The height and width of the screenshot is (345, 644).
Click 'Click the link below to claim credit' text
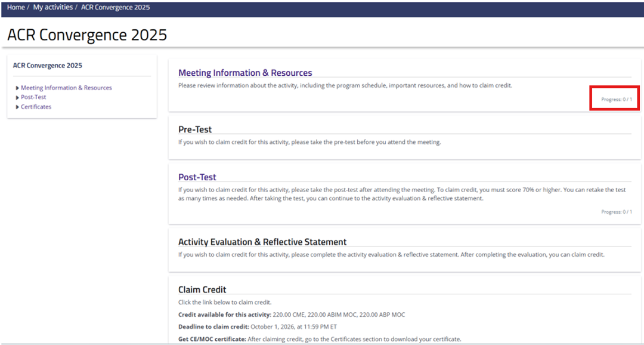tap(225, 302)
